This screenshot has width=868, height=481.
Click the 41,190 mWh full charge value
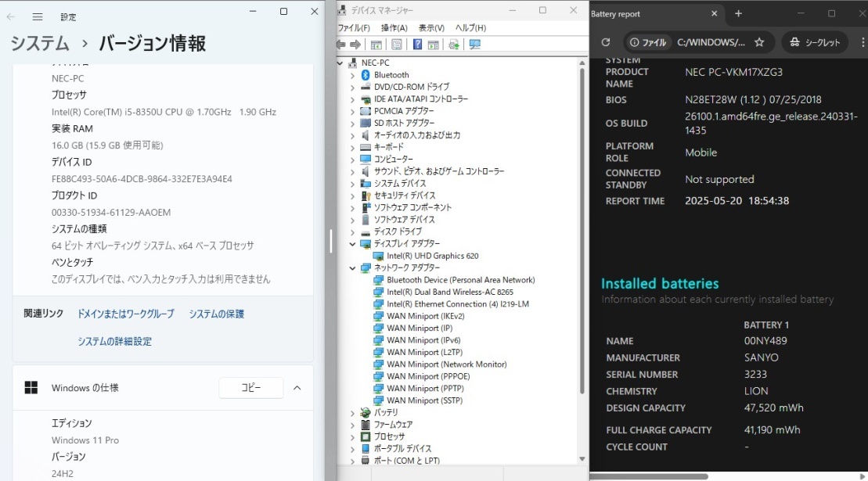click(772, 429)
